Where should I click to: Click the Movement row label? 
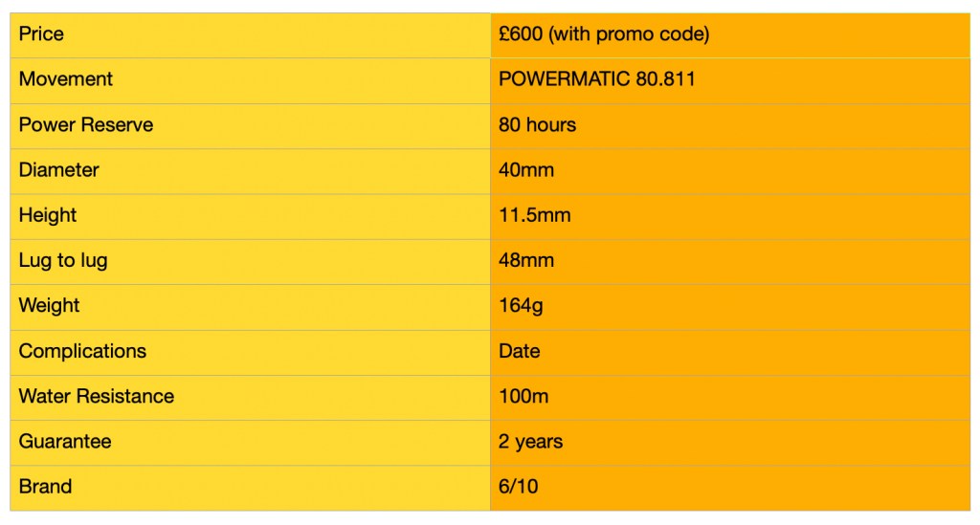click(x=66, y=79)
